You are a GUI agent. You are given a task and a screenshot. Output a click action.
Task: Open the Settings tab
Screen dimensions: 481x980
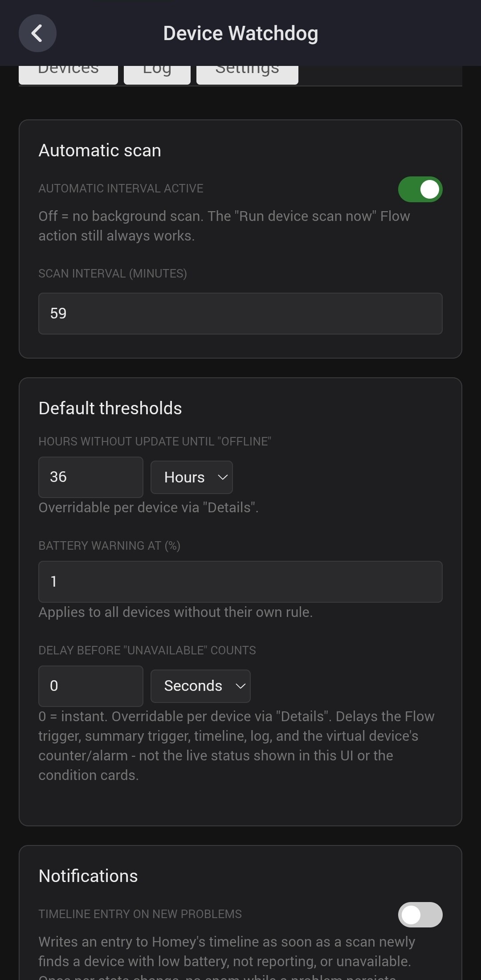point(247,74)
